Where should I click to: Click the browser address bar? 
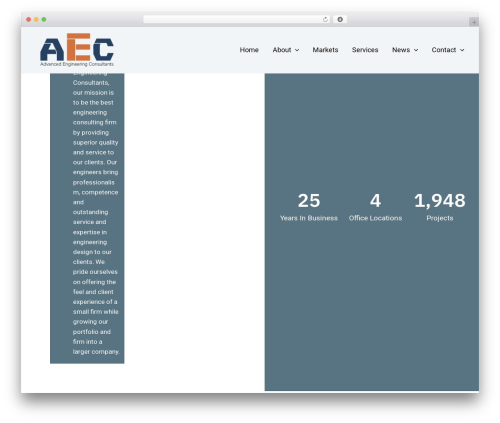pos(237,19)
